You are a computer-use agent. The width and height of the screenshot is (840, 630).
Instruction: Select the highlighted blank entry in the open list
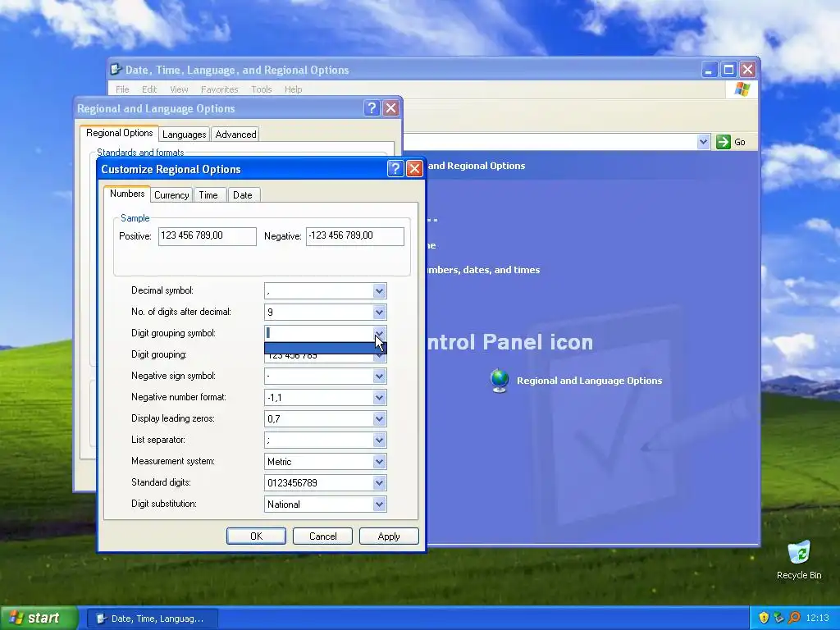325,348
